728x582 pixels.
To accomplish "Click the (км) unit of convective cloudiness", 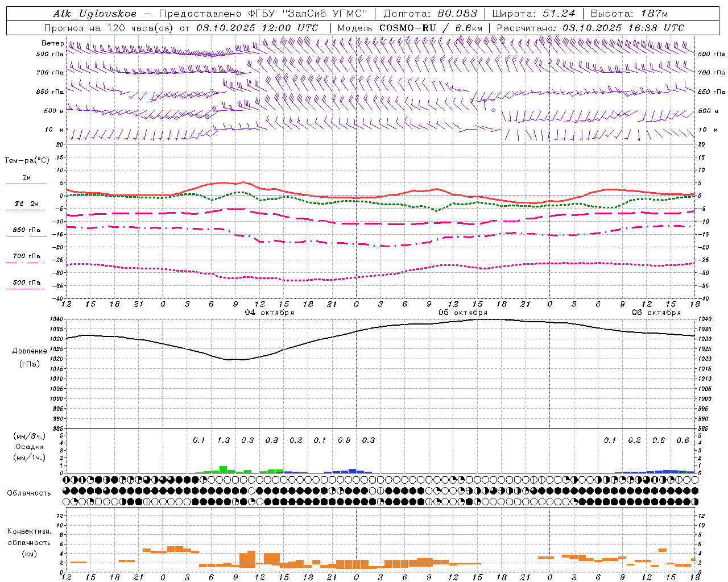I will click(x=30, y=554).
